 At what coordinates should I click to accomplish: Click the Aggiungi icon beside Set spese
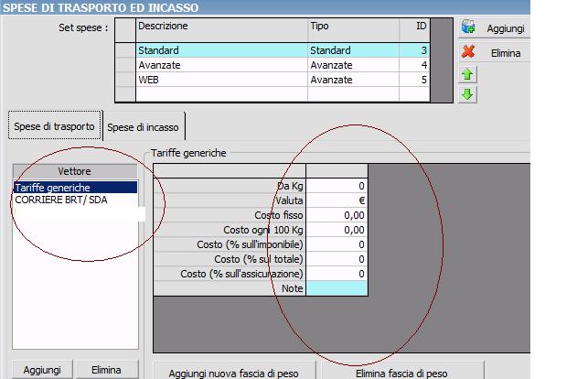[x=468, y=27]
